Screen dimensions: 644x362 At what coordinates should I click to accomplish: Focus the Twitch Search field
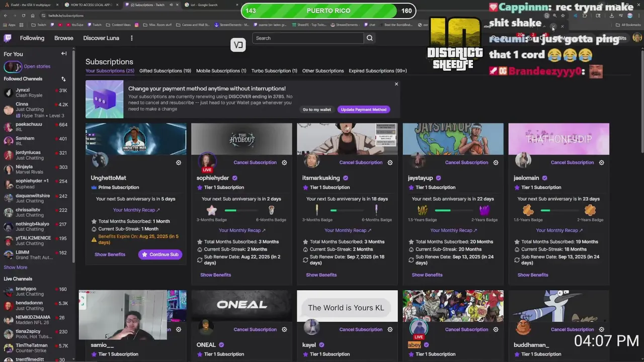tap(307, 38)
